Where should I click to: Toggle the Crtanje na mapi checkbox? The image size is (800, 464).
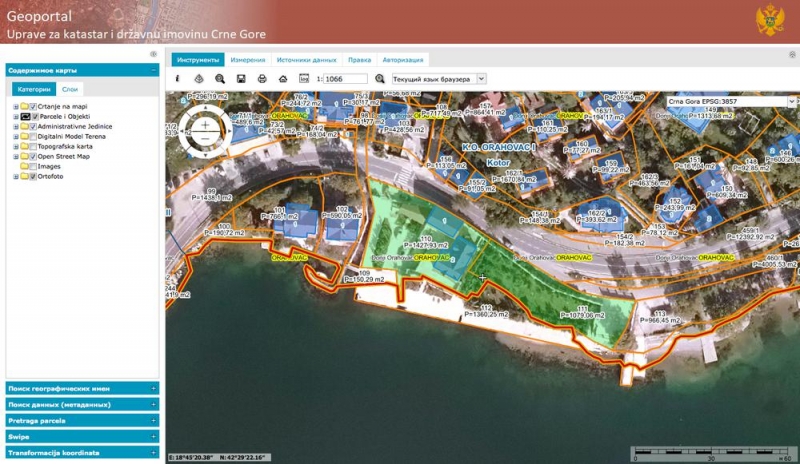(33, 107)
